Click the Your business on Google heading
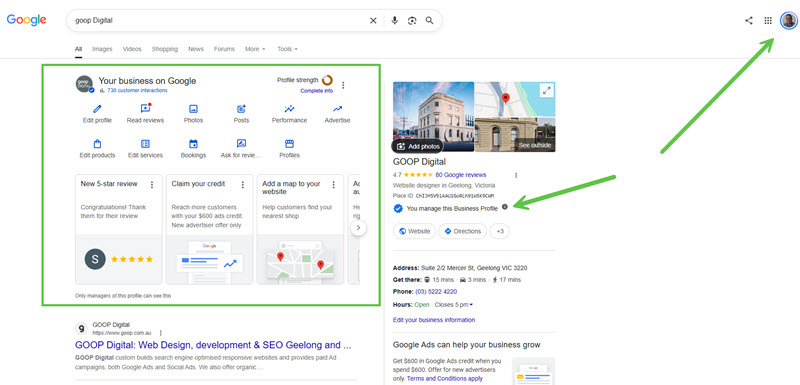This screenshot has width=800, height=385. click(x=147, y=81)
